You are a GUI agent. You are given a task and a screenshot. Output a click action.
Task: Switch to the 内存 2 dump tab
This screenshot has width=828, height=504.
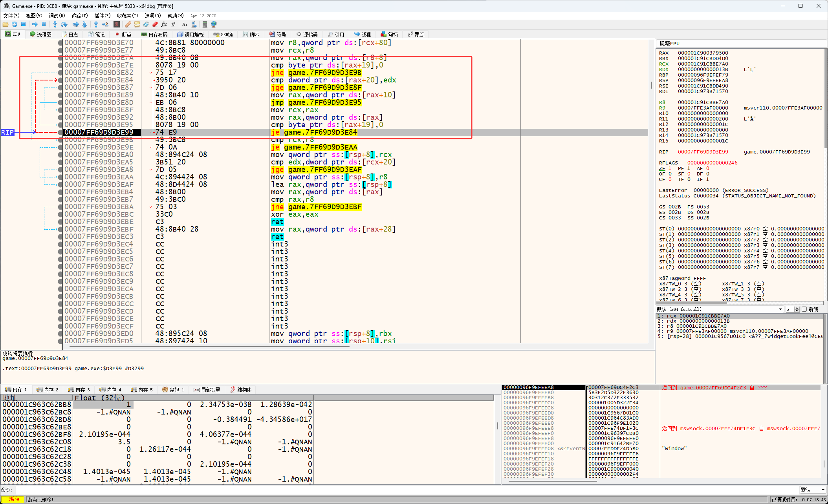[47, 390]
